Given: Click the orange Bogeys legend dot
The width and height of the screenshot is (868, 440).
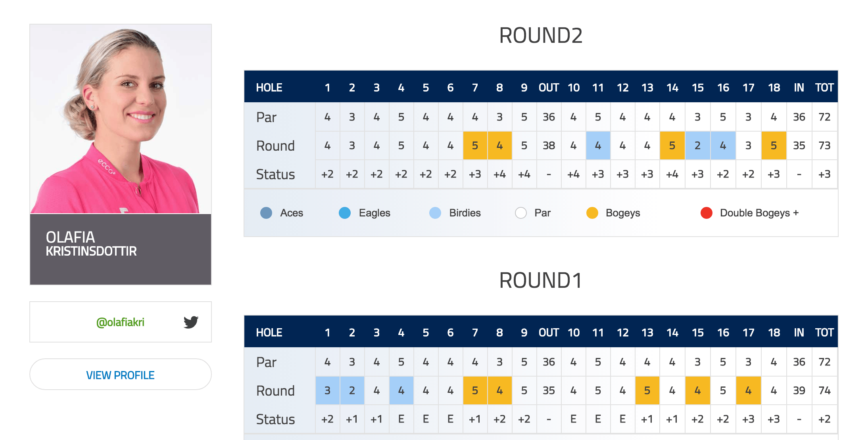Looking at the screenshot, I should [592, 213].
